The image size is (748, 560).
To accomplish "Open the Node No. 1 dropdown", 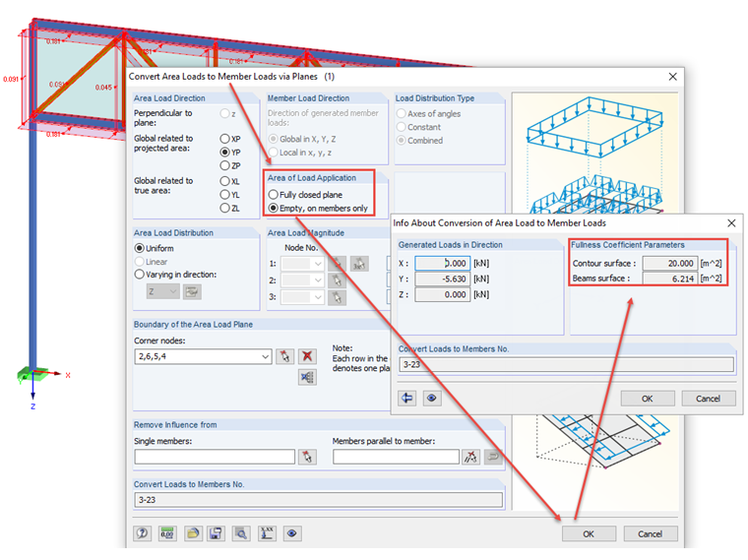I will [x=318, y=264].
